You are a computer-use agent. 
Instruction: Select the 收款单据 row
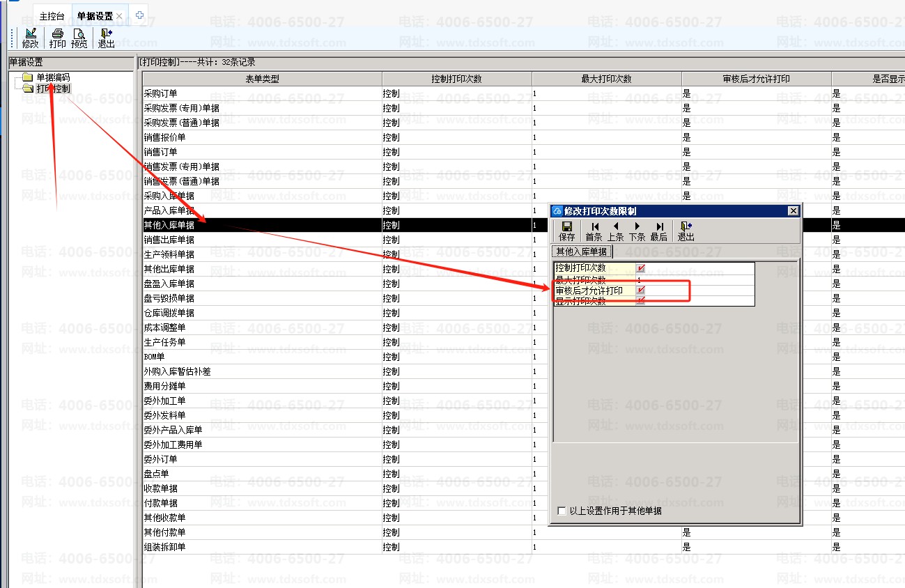pyautogui.click(x=524, y=488)
